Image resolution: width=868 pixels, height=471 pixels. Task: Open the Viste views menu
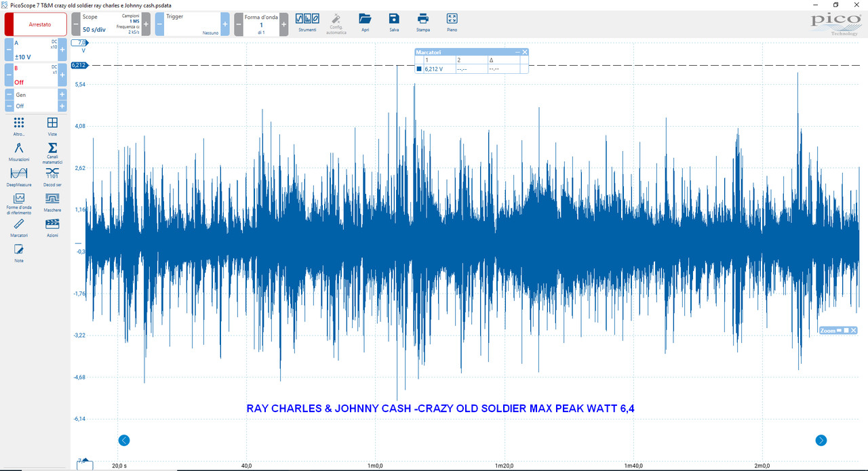tap(52, 126)
